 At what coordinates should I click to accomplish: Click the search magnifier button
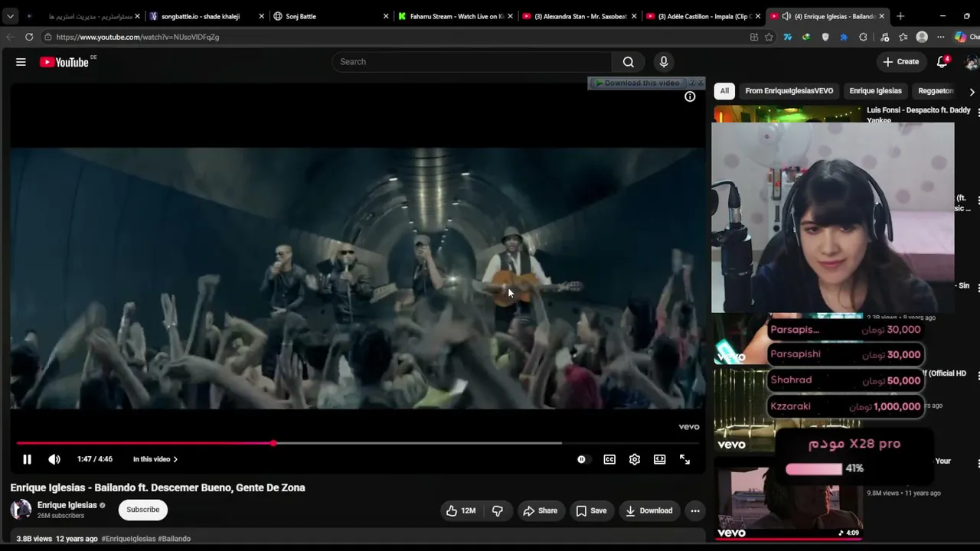[629, 62]
